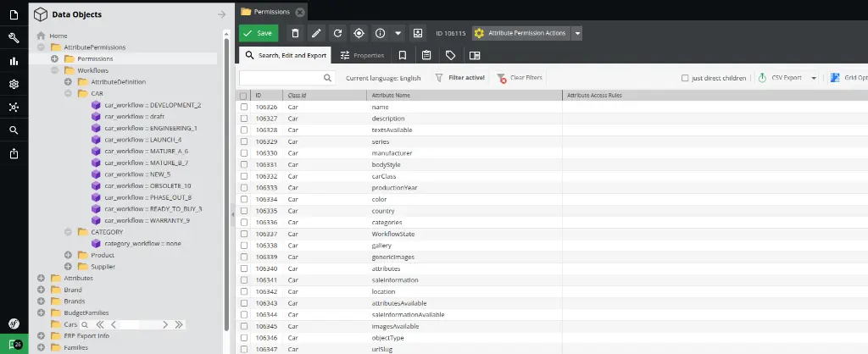Expand the AttributeDefinition folder
This screenshot has width=868, height=354.
[68, 82]
